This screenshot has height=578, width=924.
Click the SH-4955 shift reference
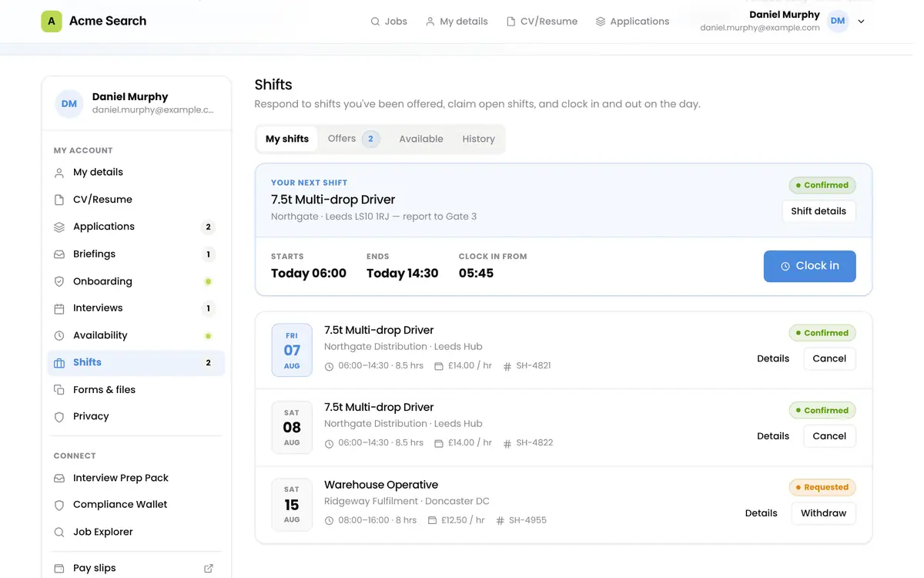click(x=527, y=520)
